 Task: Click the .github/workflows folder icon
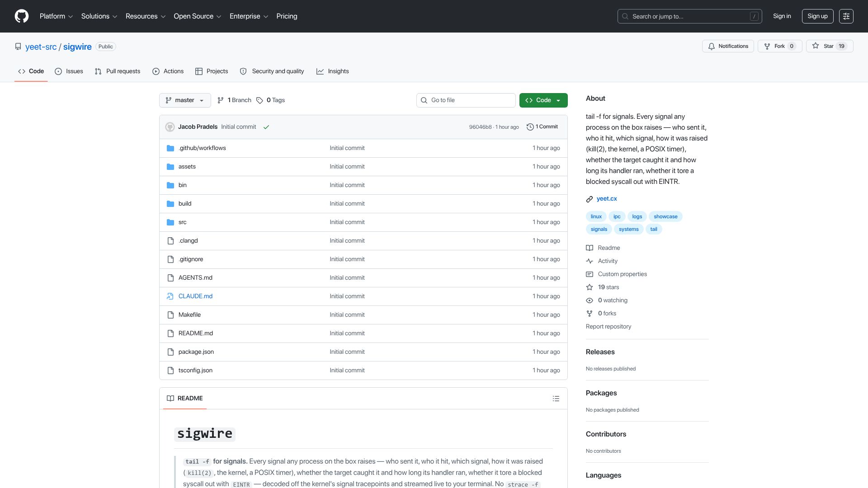click(170, 148)
